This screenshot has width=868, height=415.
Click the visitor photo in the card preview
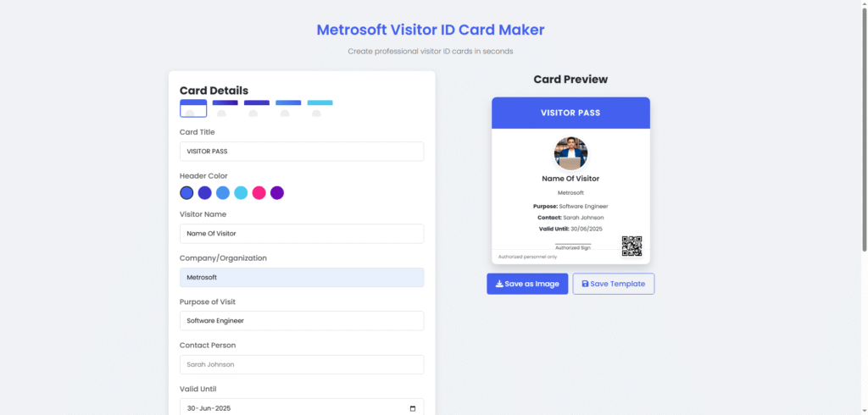coord(570,153)
